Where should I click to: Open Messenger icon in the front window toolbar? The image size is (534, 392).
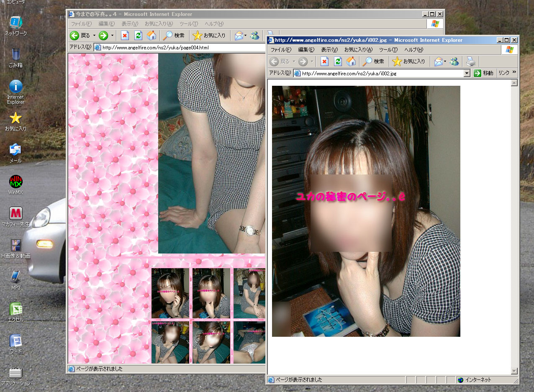pos(454,61)
